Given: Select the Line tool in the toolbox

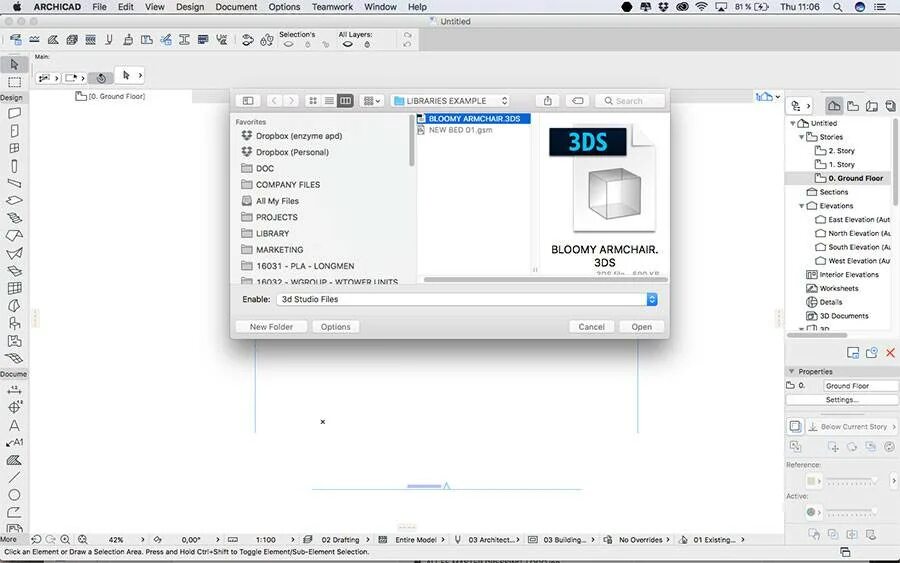Looking at the screenshot, I should click(x=14, y=477).
